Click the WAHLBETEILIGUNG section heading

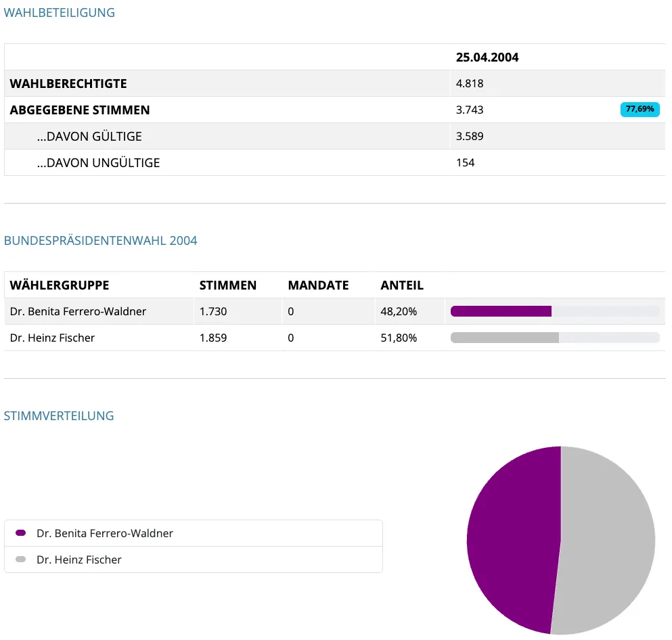point(59,13)
